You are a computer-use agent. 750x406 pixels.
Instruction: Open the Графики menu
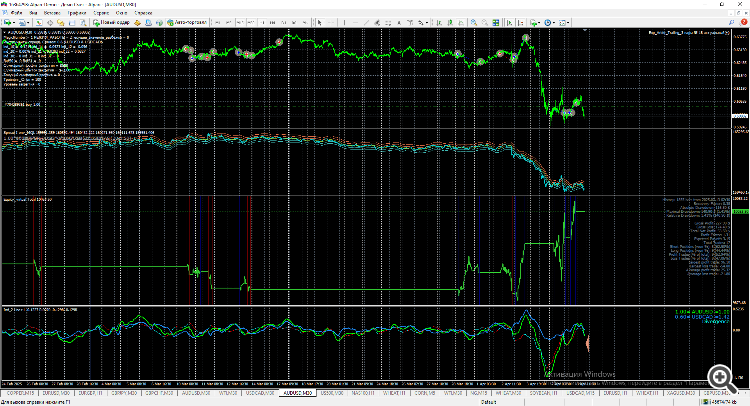[77, 13]
